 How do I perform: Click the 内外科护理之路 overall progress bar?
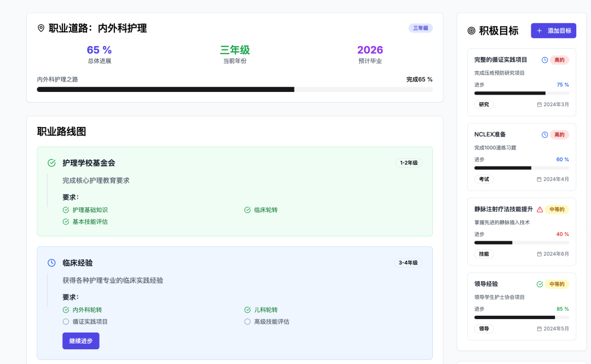coord(234,89)
